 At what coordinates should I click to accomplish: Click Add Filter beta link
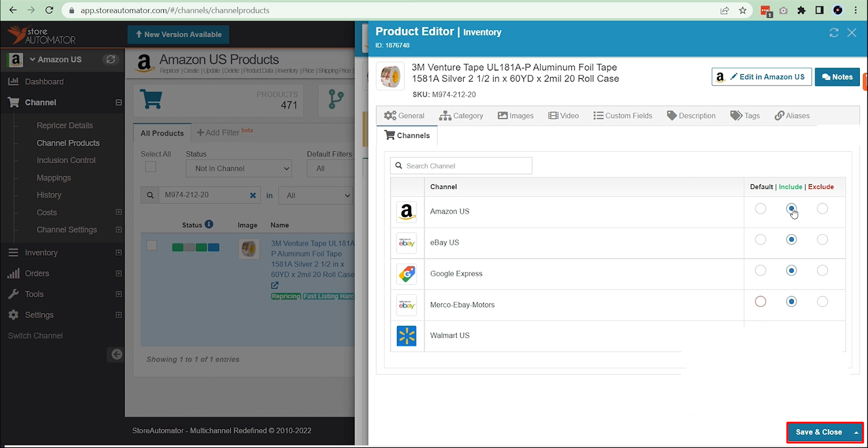[225, 132]
